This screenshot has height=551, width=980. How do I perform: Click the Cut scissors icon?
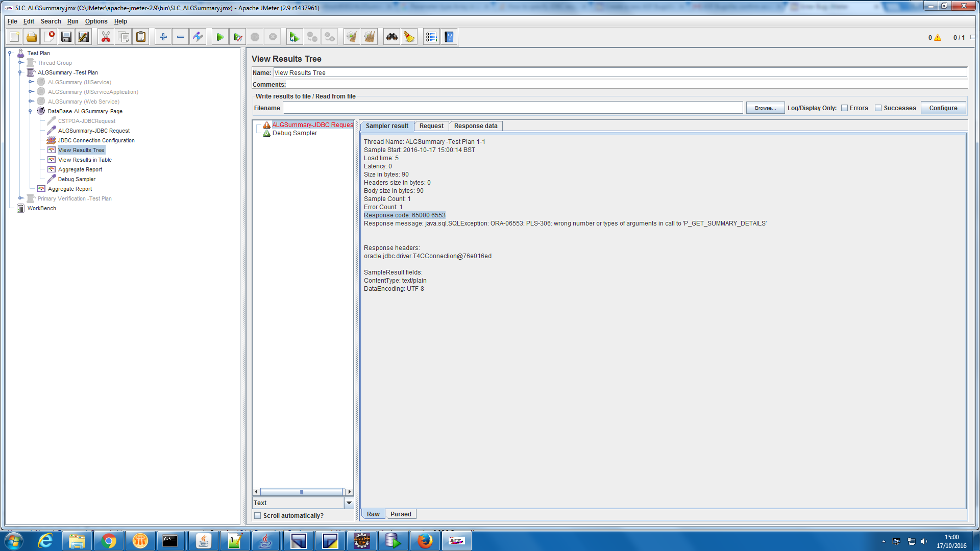pyautogui.click(x=106, y=37)
